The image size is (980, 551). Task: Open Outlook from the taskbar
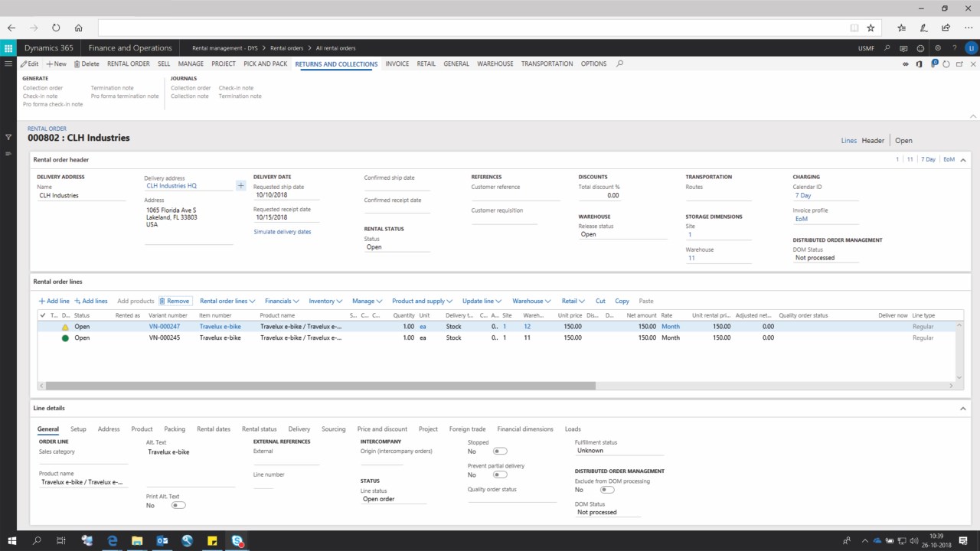coord(162,540)
